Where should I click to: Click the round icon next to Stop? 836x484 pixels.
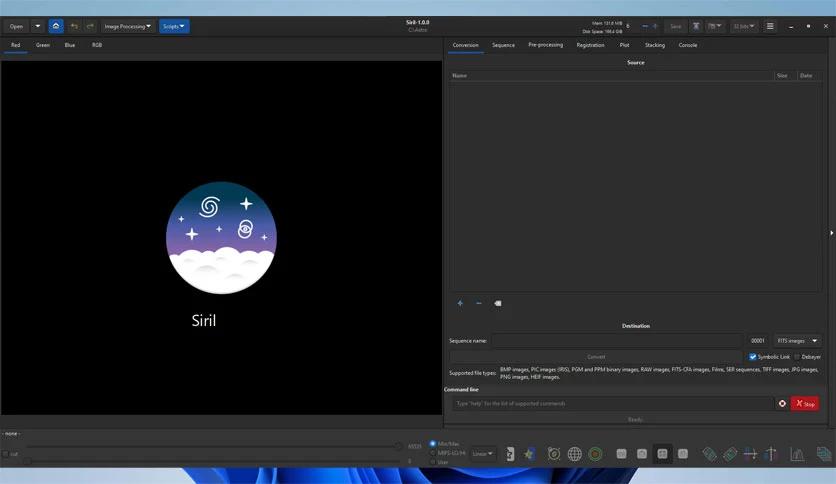[x=782, y=404]
